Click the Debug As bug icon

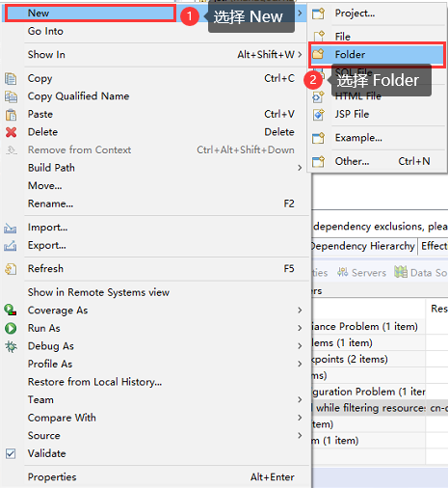point(11,346)
